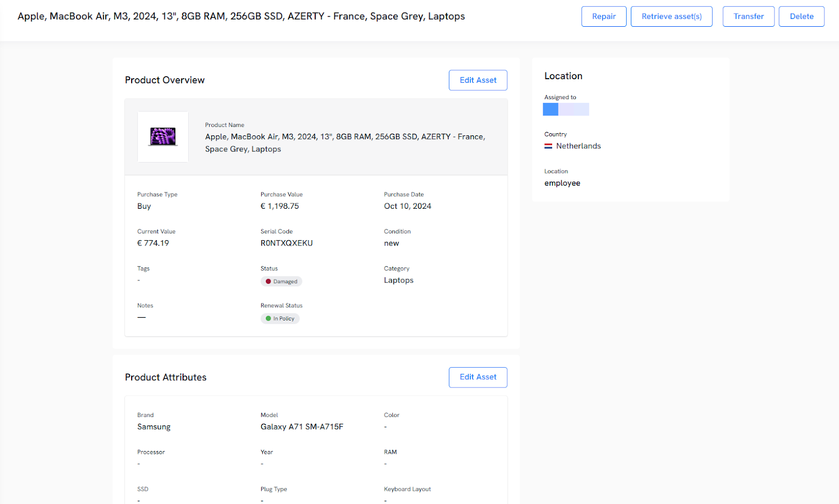The image size is (839, 504).
Task: Click the blurred Assigned to user
Action: pyautogui.click(x=566, y=110)
